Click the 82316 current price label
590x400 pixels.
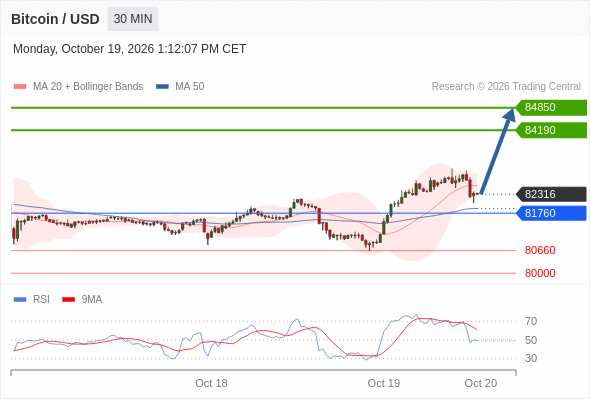click(551, 194)
